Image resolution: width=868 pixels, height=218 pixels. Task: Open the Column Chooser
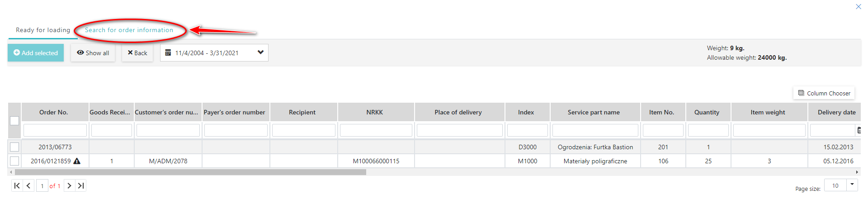(x=824, y=93)
